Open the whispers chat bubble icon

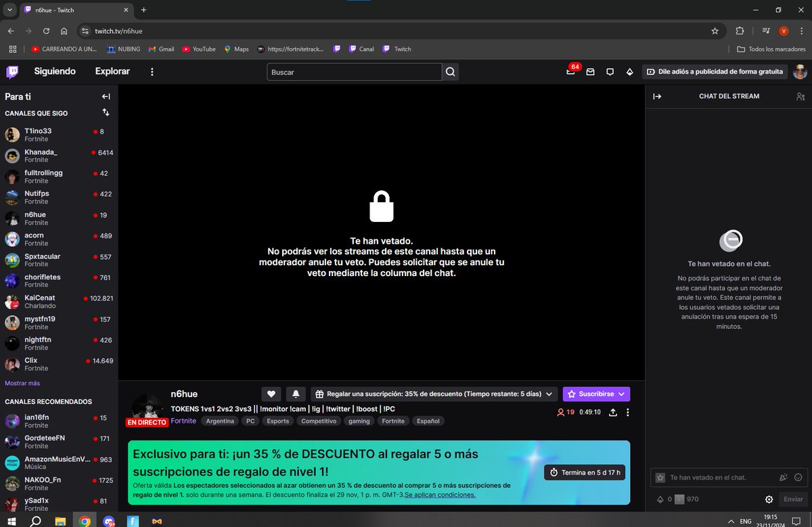pyautogui.click(x=610, y=72)
